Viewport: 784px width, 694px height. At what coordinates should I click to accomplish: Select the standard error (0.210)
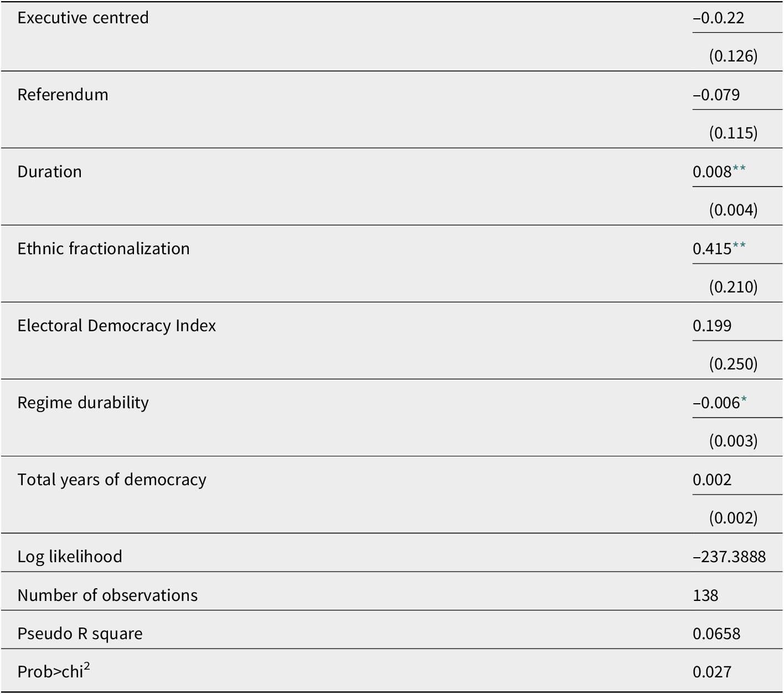[x=734, y=287]
